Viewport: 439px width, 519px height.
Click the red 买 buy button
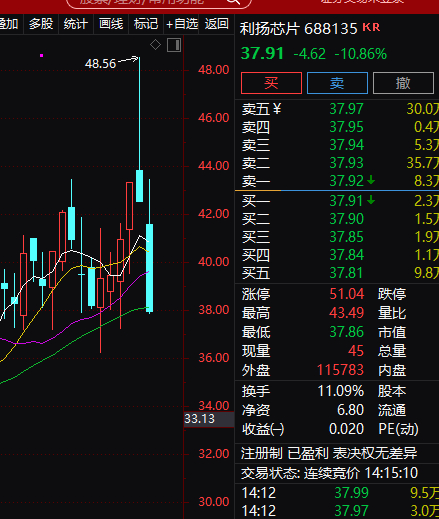coord(271,83)
